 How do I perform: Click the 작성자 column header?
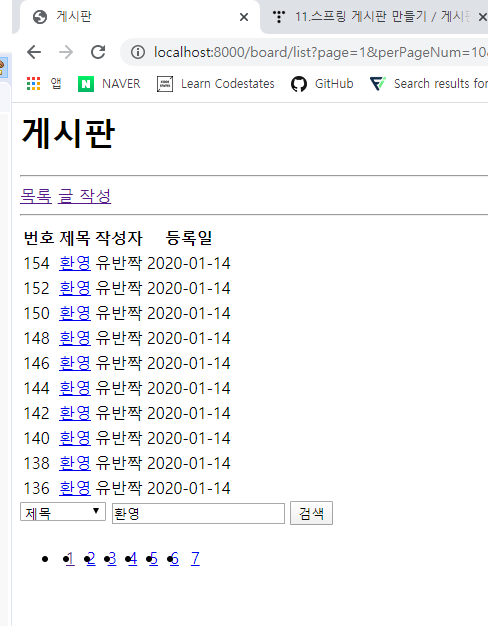pyautogui.click(x=119, y=238)
